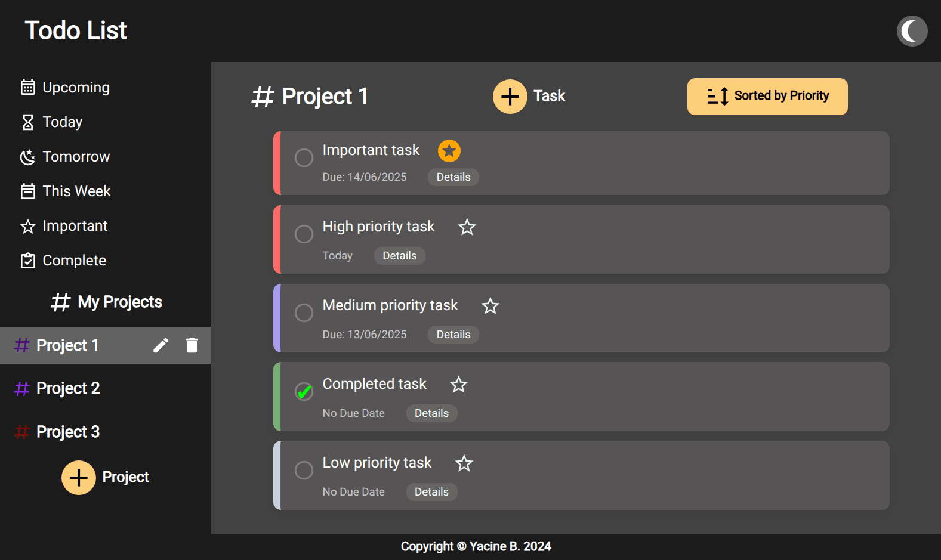941x560 pixels.
Task: Click the red hash icon beside Project 3
Action: (22, 432)
